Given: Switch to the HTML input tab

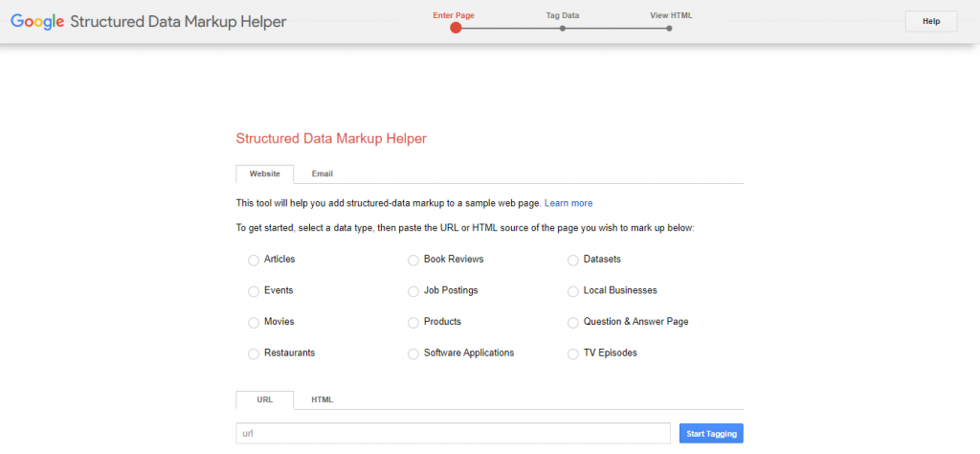Looking at the screenshot, I should pyautogui.click(x=322, y=399).
